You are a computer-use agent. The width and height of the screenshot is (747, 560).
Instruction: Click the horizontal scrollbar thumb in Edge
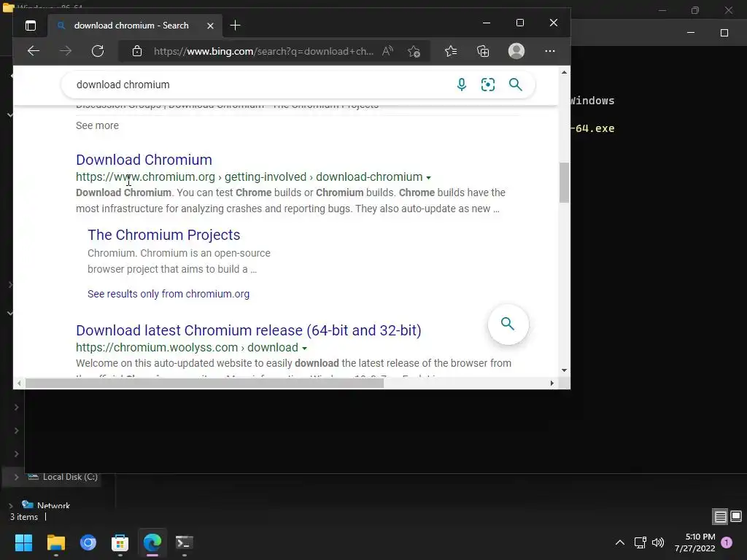click(204, 384)
